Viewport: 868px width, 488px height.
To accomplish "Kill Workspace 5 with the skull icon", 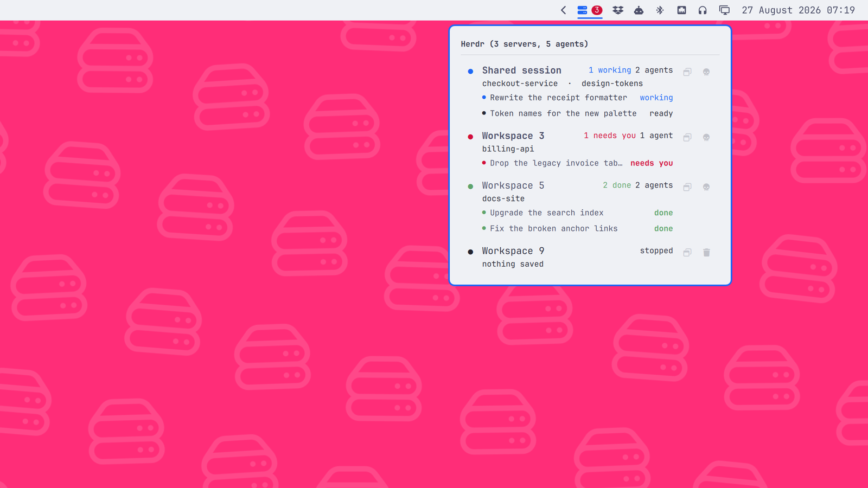I will pyautogui.click(x=706, y=187).
